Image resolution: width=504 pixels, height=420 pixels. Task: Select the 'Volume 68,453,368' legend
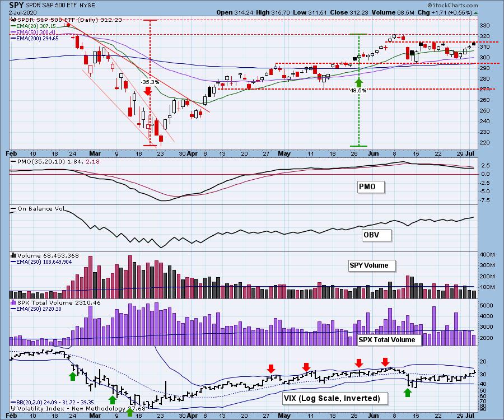click(x=48, y=255)
